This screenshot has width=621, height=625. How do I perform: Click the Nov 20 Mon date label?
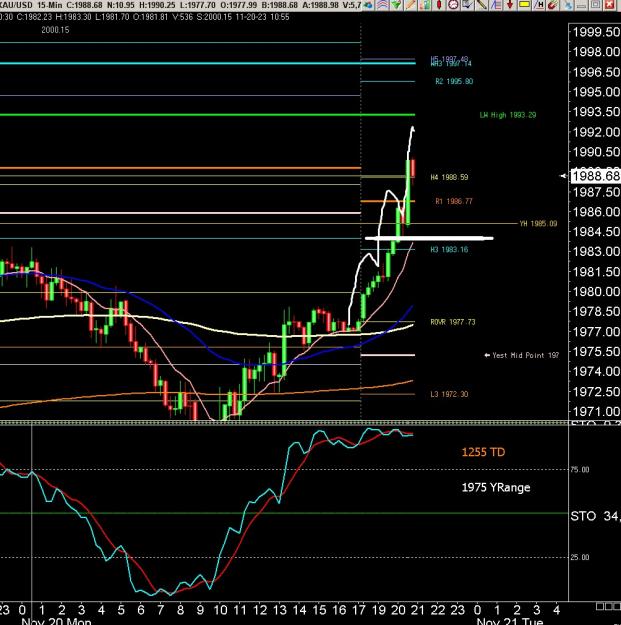click(x=56, y=621)
